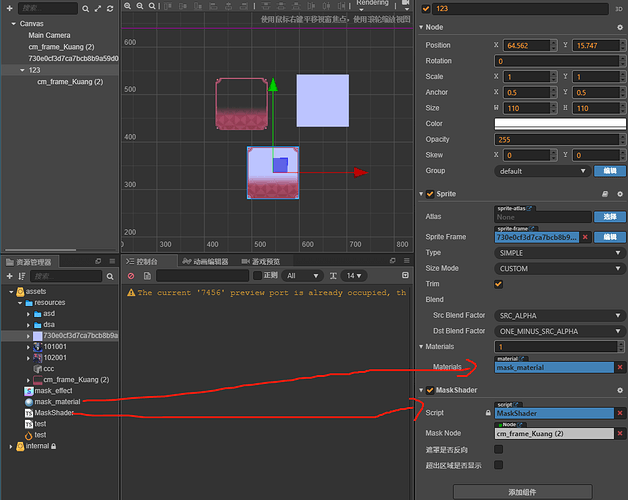Toggle the 3D button in the inspector header
Screen dimensions: 628x500
(x=619, y=9)
